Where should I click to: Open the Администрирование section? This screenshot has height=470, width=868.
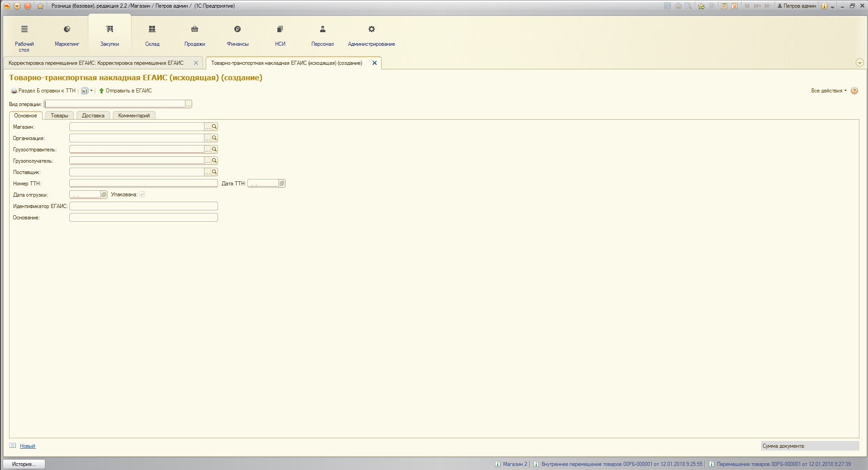coord(372,36)
